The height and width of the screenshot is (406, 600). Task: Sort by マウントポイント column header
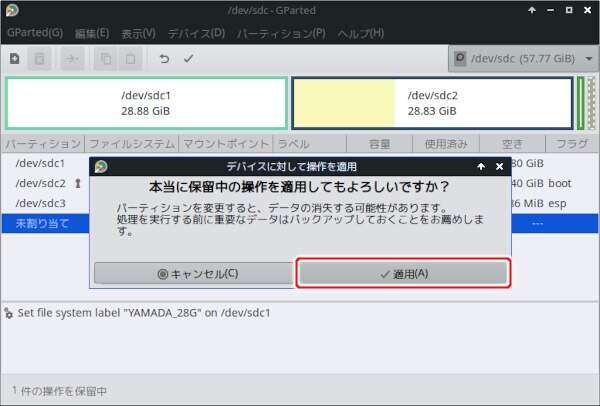click(x=226, y=144)
